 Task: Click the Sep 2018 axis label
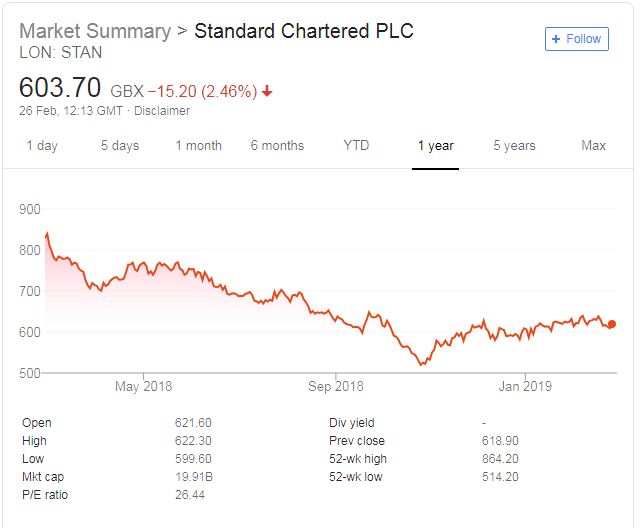point(336,386)
